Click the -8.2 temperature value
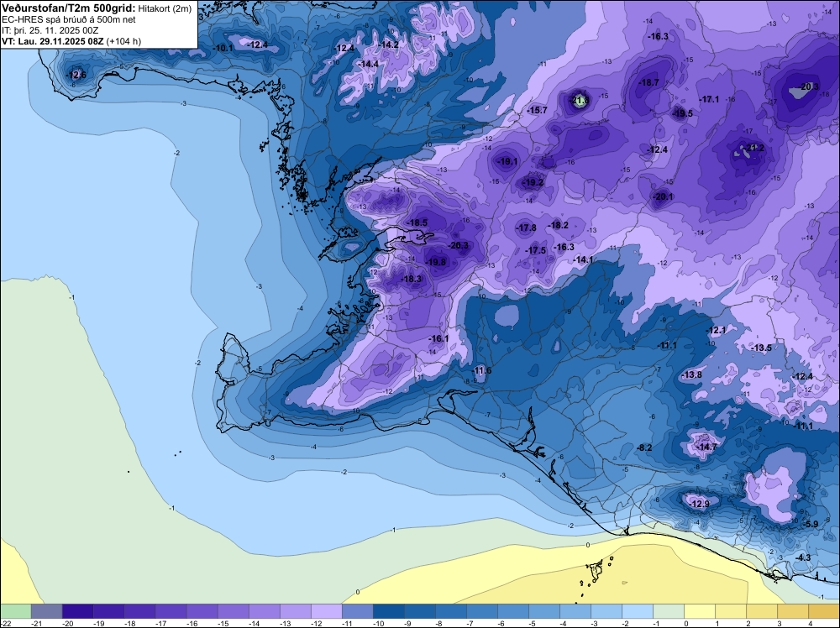The image size is (840, 628). [644, 447]
